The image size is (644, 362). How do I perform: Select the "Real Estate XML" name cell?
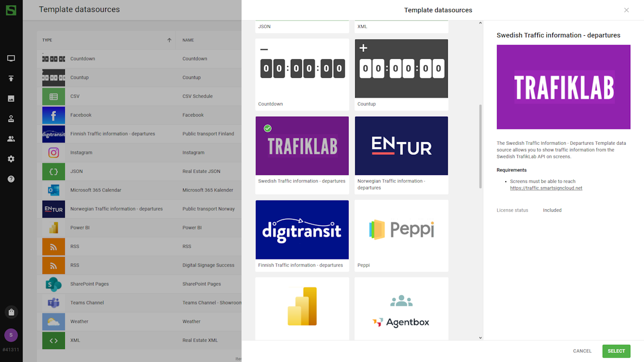(200, 340)
